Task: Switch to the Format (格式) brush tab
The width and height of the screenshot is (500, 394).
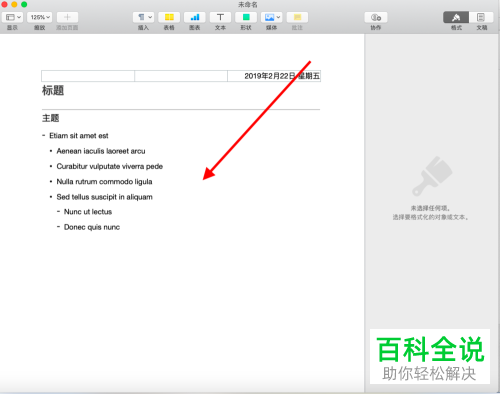Action: point(456,17)
